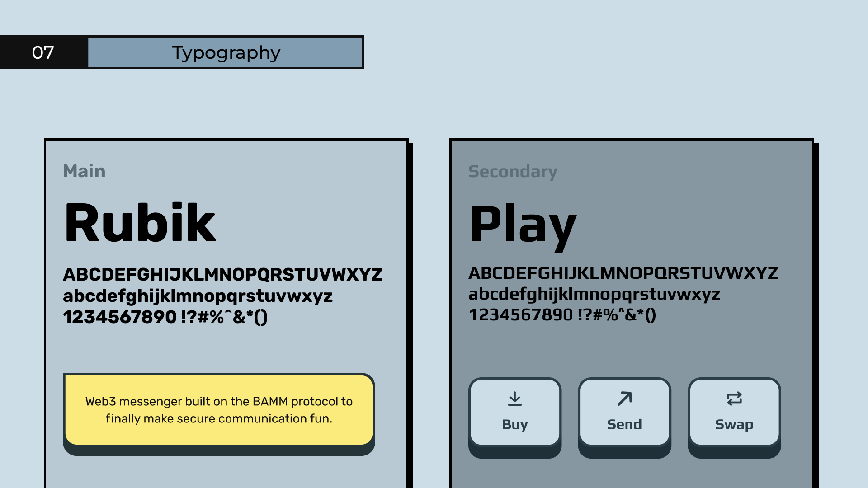Click the Send button label
The height and width of the screenshot is (488, 868).
pos(624,424)
